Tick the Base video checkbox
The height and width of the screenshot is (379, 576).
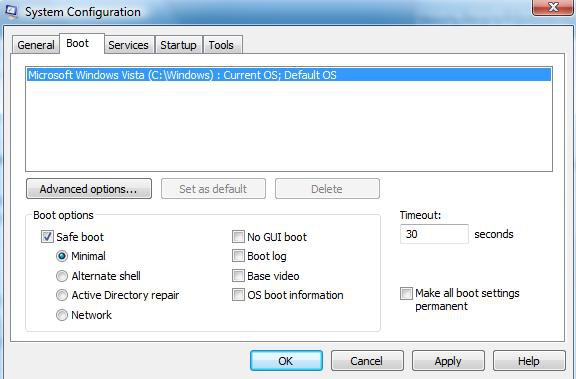(x=238, y=275)
